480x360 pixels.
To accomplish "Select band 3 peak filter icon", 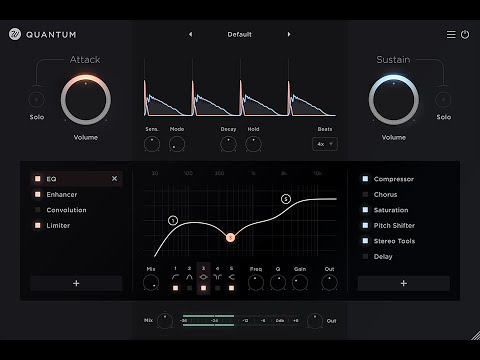I will [203, 277].
